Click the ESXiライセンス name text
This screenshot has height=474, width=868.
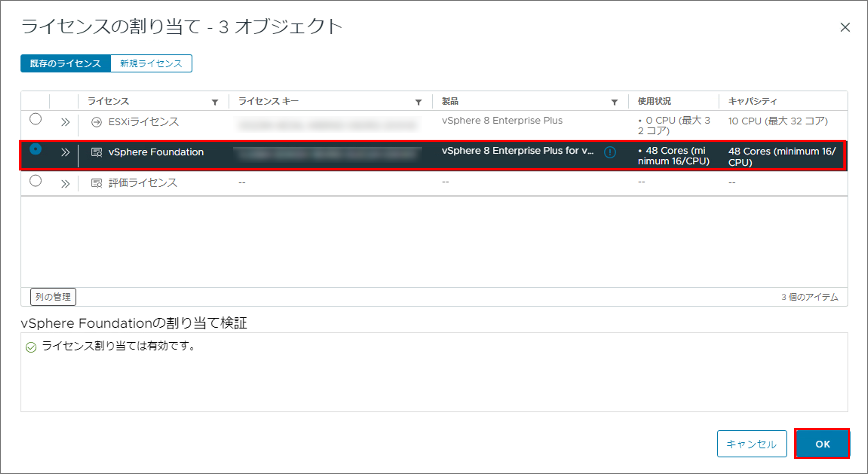click(144, 122)
